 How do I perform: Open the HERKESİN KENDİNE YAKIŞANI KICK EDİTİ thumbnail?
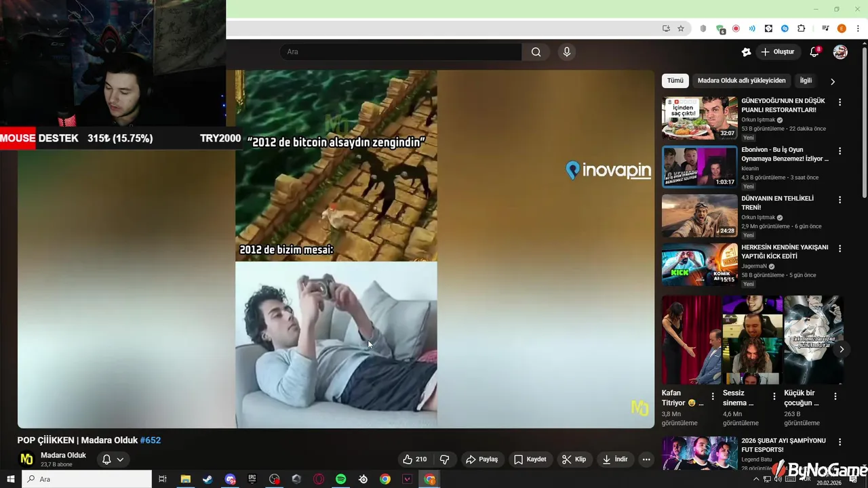[699, 264]
